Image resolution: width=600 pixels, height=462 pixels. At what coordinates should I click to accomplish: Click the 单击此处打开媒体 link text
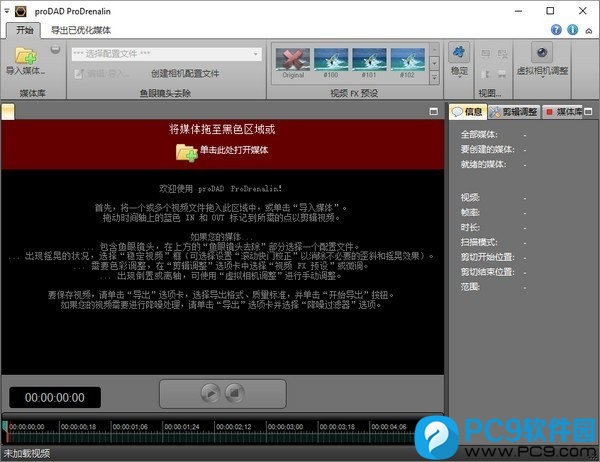coord(234,150)
